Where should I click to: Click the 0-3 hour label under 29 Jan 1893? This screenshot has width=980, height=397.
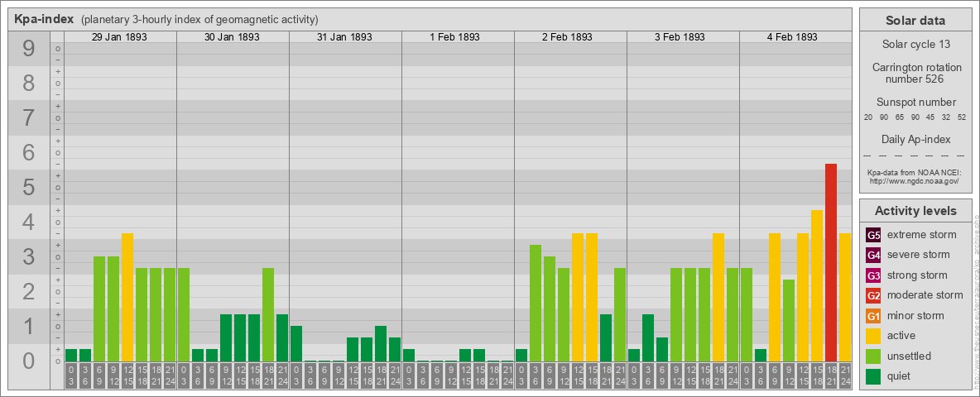point(71,375)
